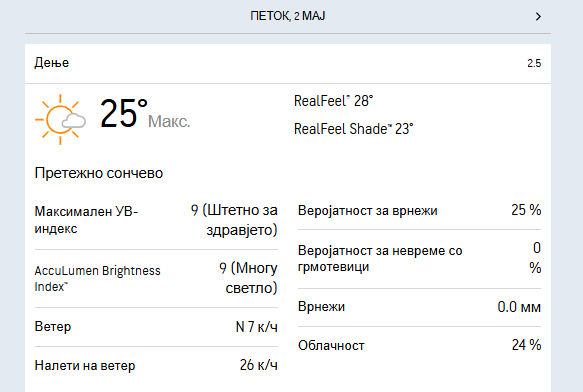This screenshot has height=392, width=583.
Task: Click the Максимален УВ-индекс label
Action: pos(86,220)
